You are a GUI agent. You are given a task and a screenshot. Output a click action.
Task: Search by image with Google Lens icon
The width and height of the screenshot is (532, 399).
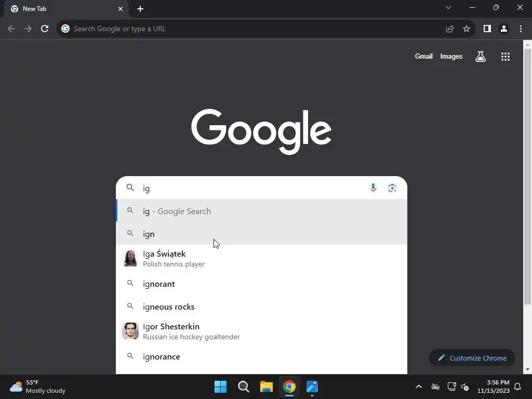(392, 188)
